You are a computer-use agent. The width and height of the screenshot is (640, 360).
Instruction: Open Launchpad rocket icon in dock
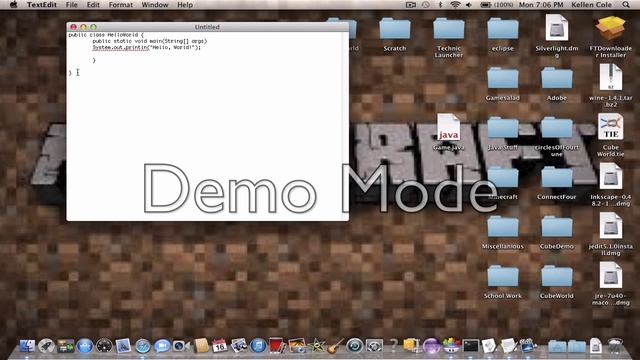tap(46, 346)
